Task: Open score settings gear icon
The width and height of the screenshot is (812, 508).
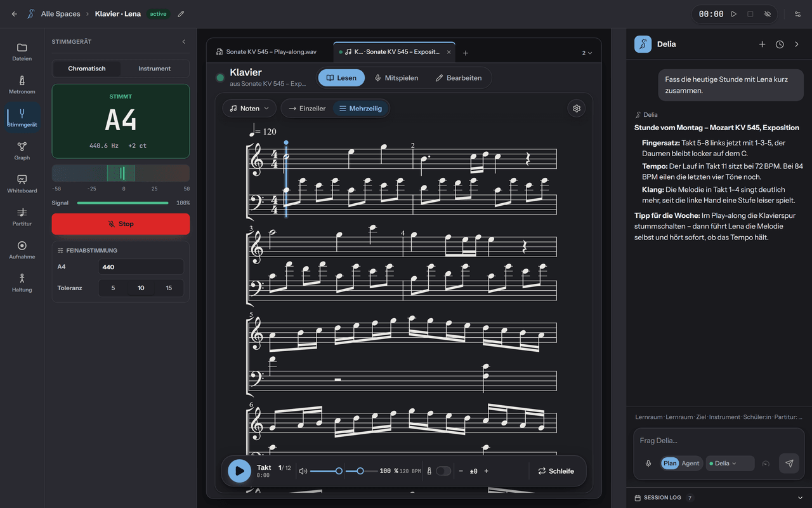Action: [577, 109]
